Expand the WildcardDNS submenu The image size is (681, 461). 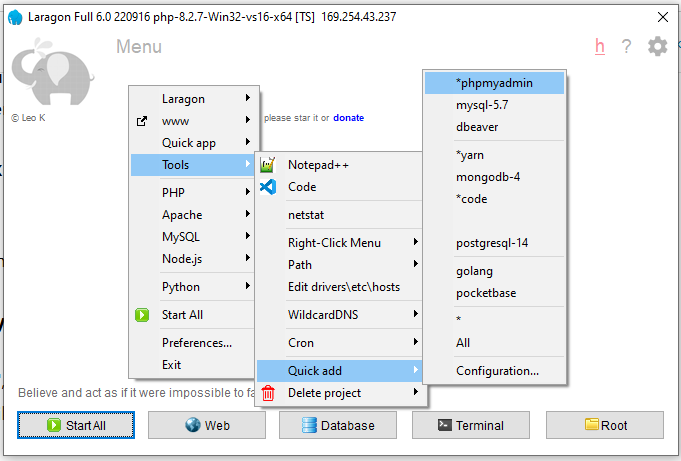[323, 315]
